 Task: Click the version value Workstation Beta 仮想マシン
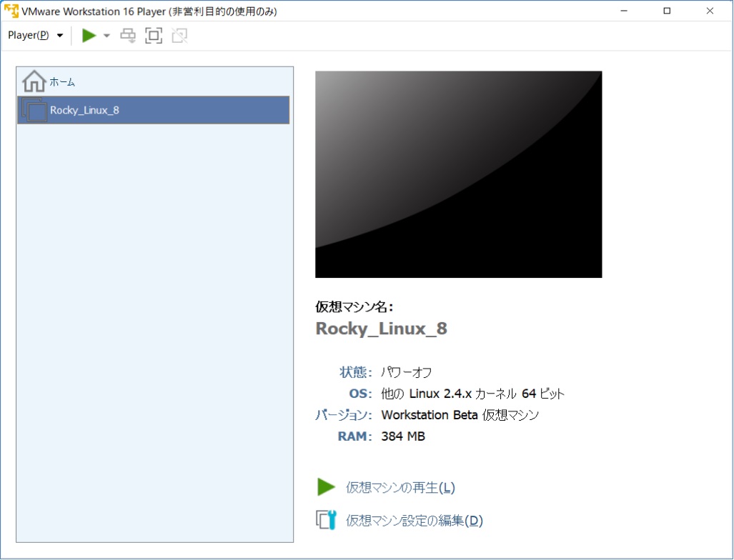[x=460, y=415]
